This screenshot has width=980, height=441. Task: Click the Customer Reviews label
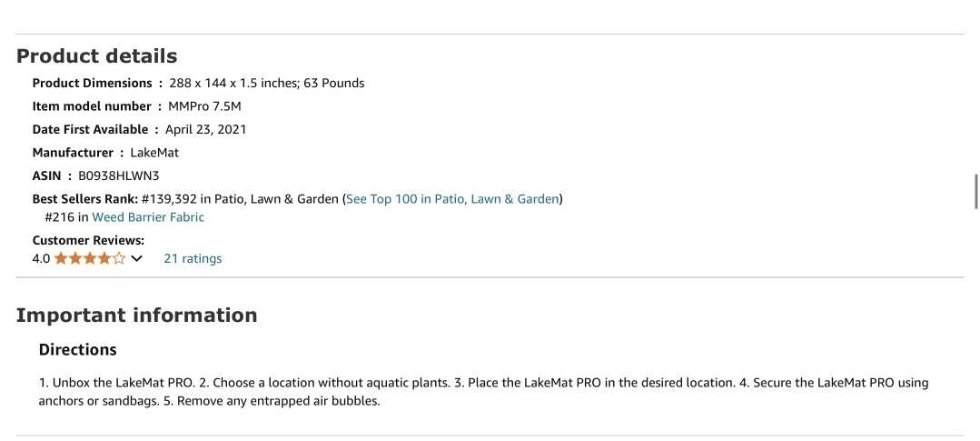88,240
